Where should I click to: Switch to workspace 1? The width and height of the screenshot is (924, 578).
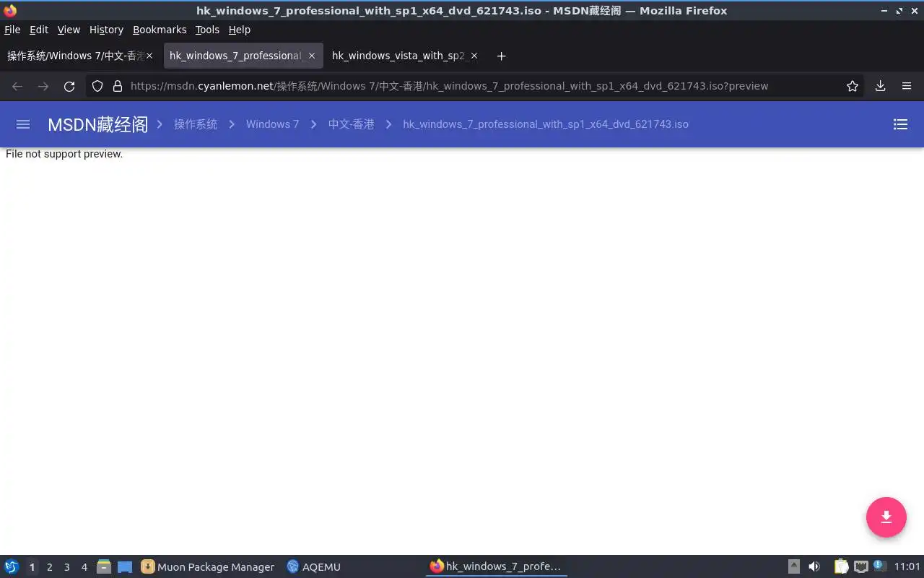(x=32, y=567)
